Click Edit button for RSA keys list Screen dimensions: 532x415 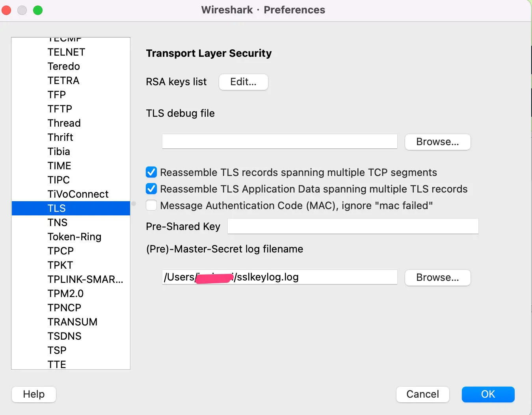coord(243,82)
